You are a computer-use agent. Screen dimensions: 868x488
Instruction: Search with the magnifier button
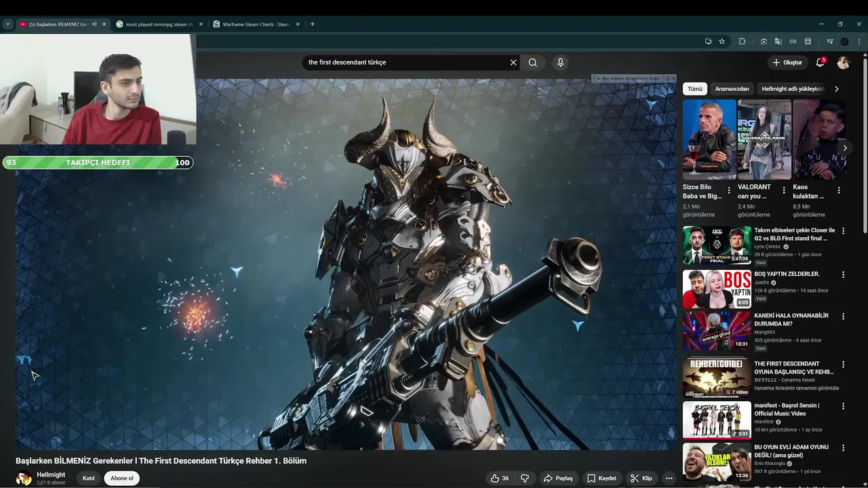tap(533, 62)
